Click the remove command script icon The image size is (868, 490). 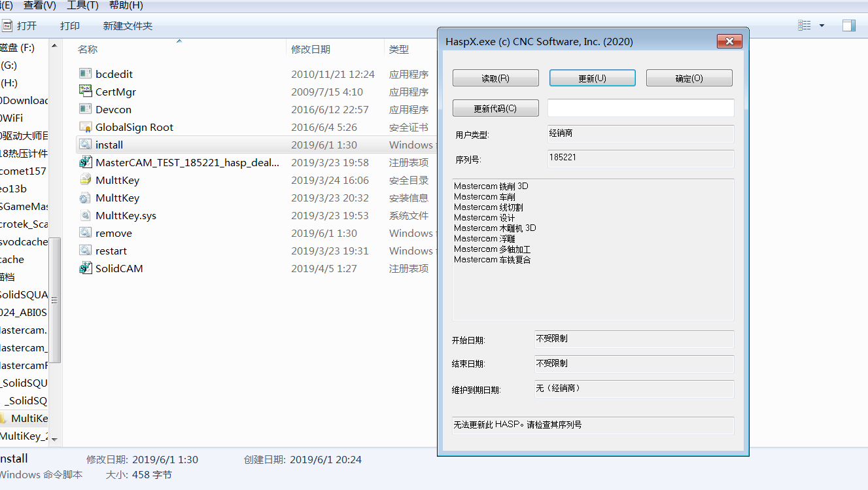pyautogui.click(x=85, y=233)
